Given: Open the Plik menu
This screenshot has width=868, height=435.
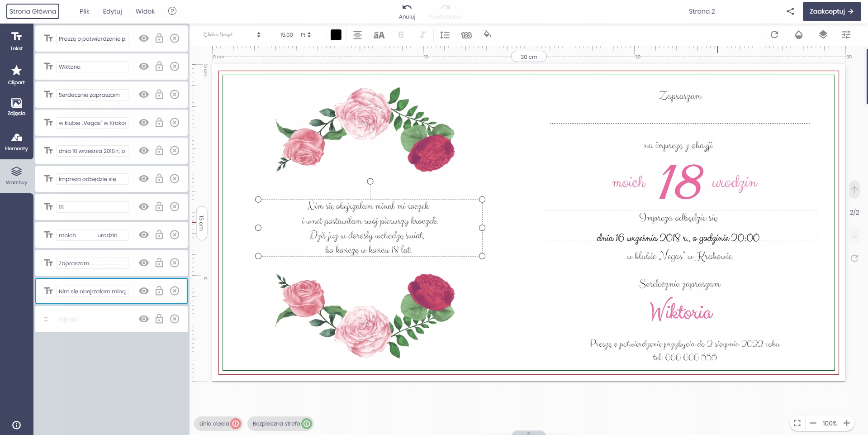Looking at the screenshot, I should coord(85,11).
